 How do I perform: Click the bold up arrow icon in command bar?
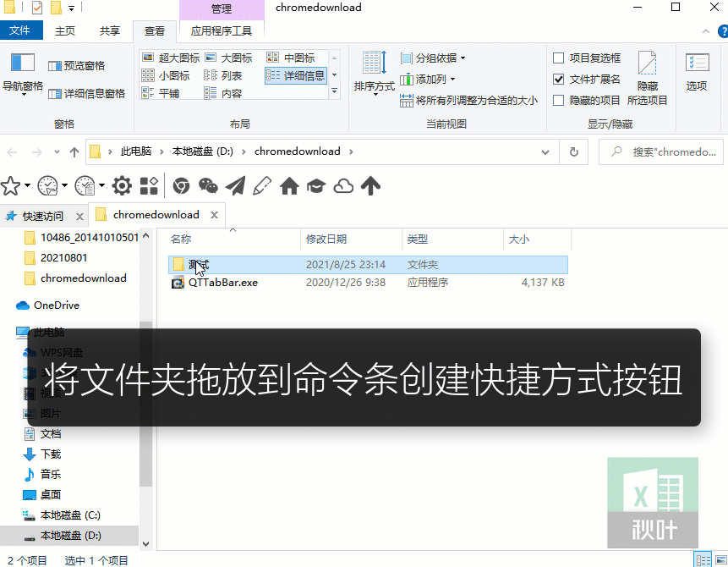(x=370, y=186)
